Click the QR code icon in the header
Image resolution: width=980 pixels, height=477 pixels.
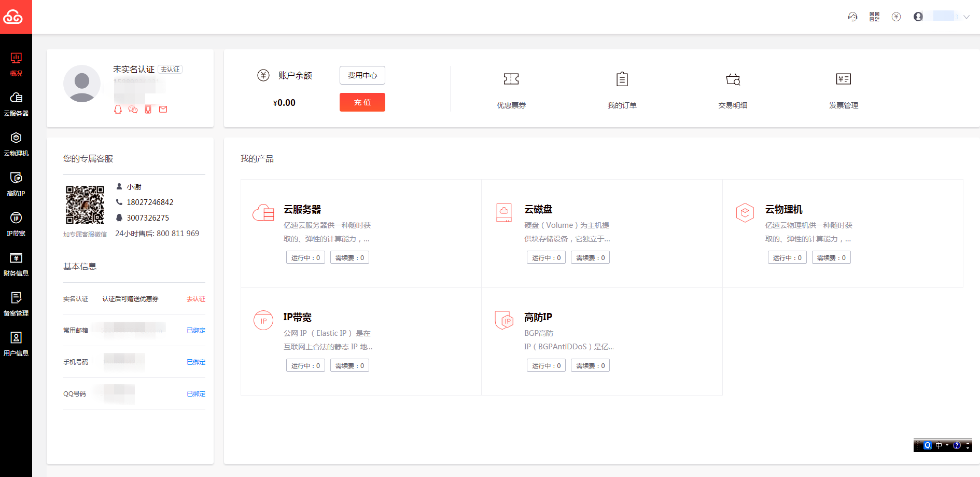[x=874, y=17]
